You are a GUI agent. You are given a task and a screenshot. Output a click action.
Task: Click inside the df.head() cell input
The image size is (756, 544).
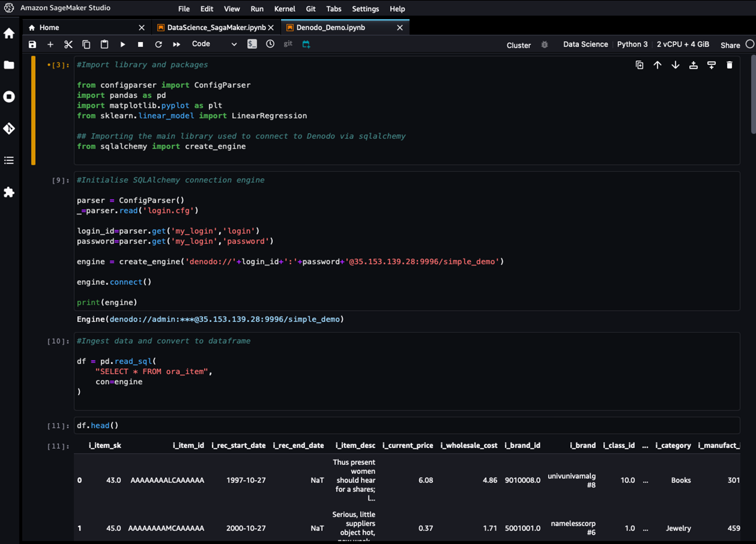tap(360, 426)
